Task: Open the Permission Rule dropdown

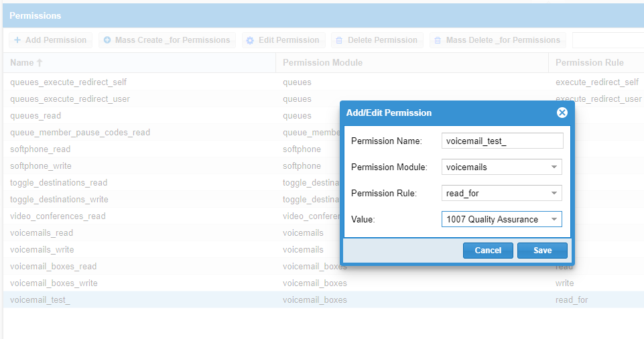Action: click(x=554, y=193)
